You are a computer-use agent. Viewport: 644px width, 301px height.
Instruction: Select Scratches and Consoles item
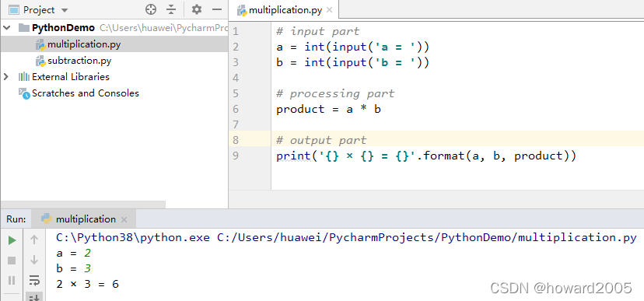point(86,93)
